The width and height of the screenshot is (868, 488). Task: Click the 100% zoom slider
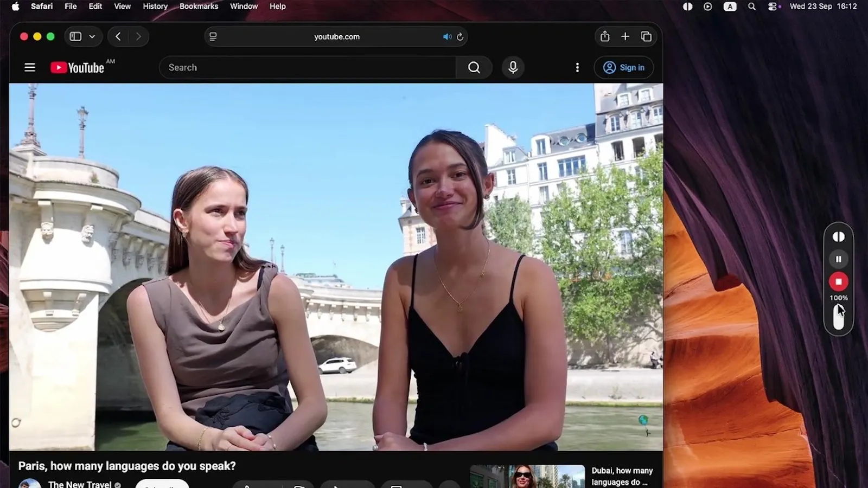[839, 316]
